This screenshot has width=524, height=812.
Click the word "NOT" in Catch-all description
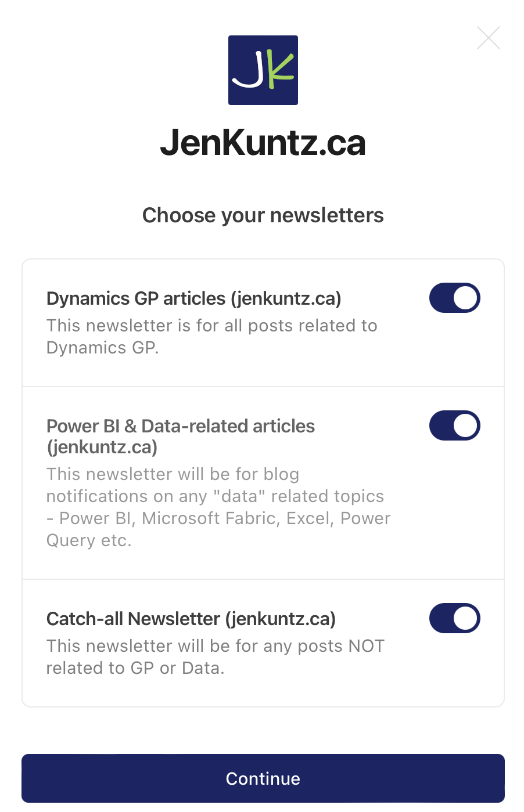(366, 646)
